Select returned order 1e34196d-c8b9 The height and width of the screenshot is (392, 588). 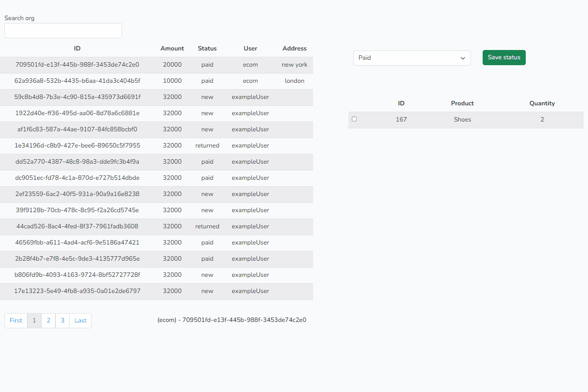pos(77,146)
